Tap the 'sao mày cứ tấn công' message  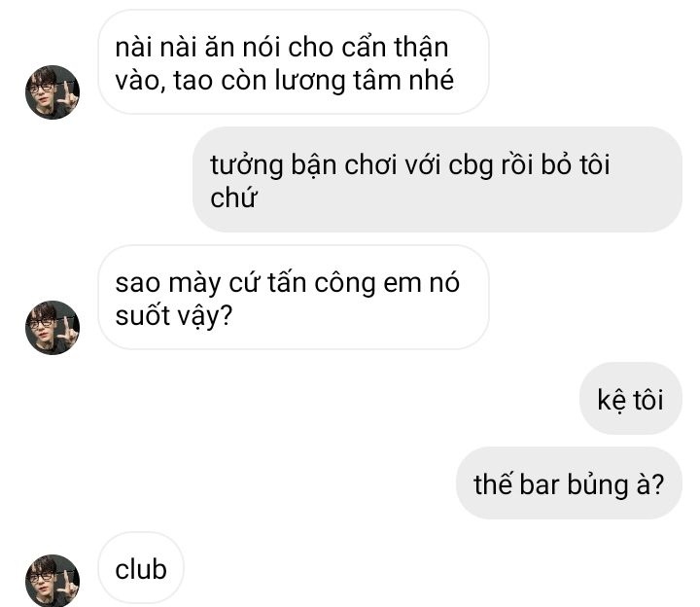point(294,297)
